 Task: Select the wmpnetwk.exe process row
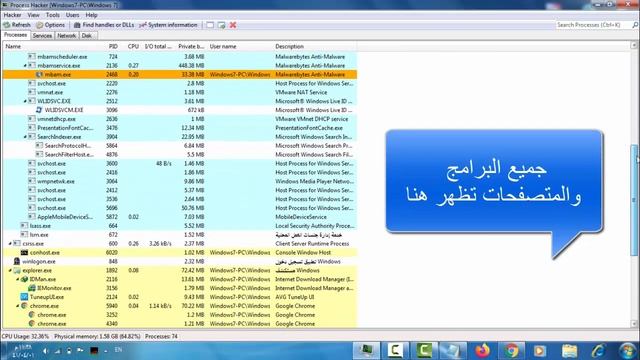[180, 181]
